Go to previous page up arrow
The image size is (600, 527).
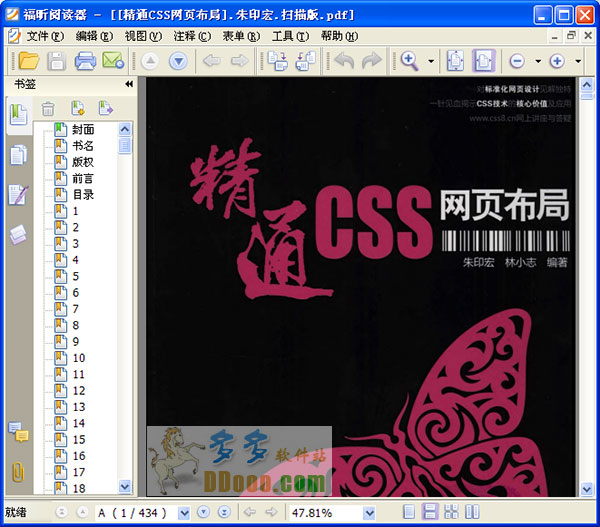coord(150,60)
